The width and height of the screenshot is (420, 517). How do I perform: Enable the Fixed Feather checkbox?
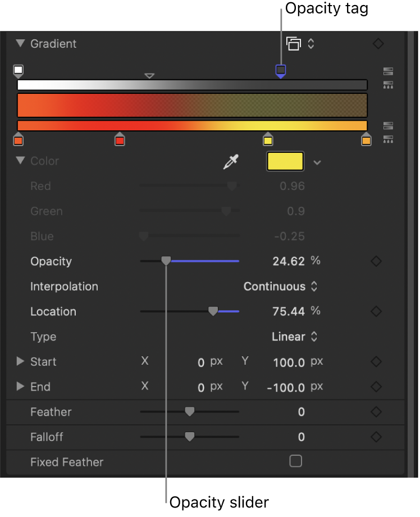point(296,461)
